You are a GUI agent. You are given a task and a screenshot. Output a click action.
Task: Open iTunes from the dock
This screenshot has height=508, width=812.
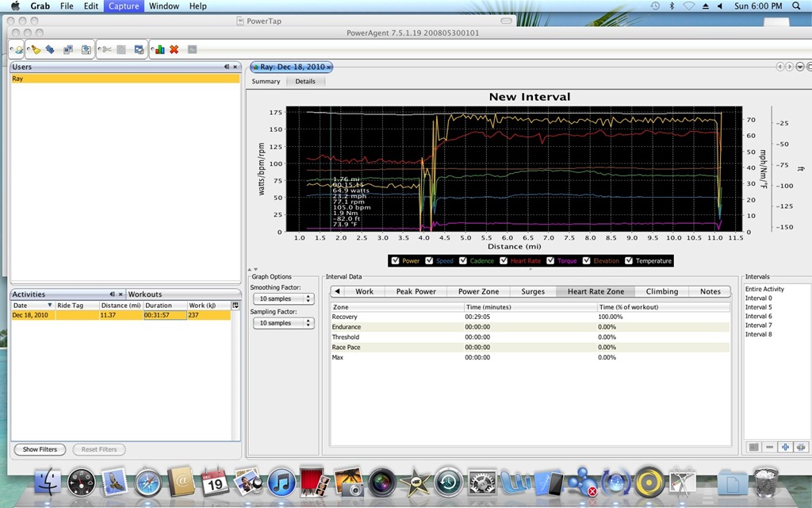tap(282, 482)
